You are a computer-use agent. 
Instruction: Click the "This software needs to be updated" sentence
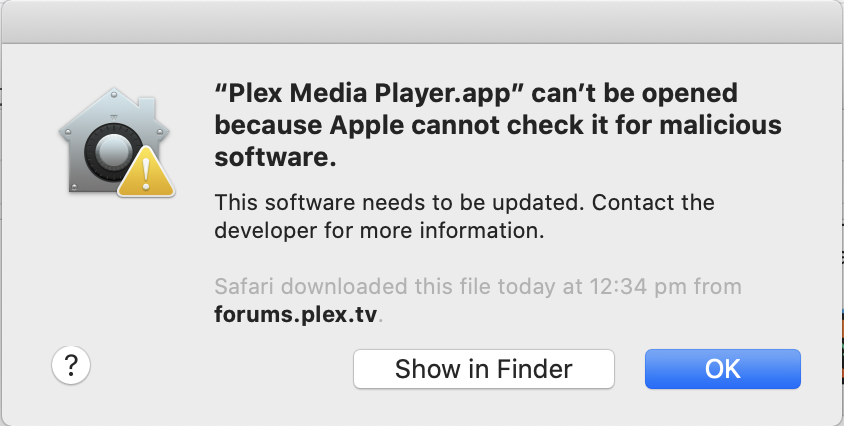pyautogui.click(x=399, y=203)
